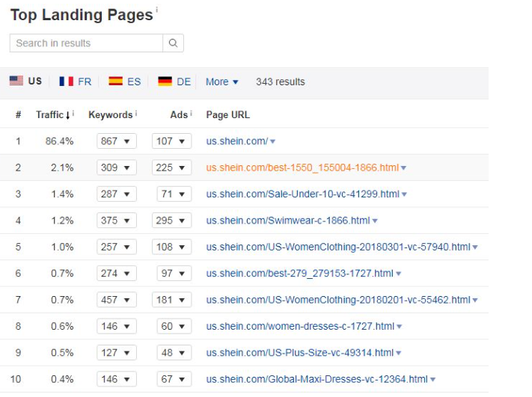Click the info icon next to Keywords

(x=136, y=113)
